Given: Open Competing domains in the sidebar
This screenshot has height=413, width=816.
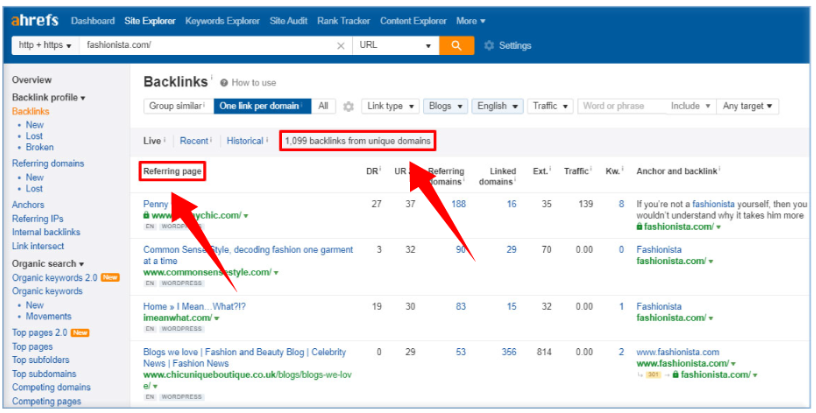Looking at the screenshot, I should click(51, 388).
